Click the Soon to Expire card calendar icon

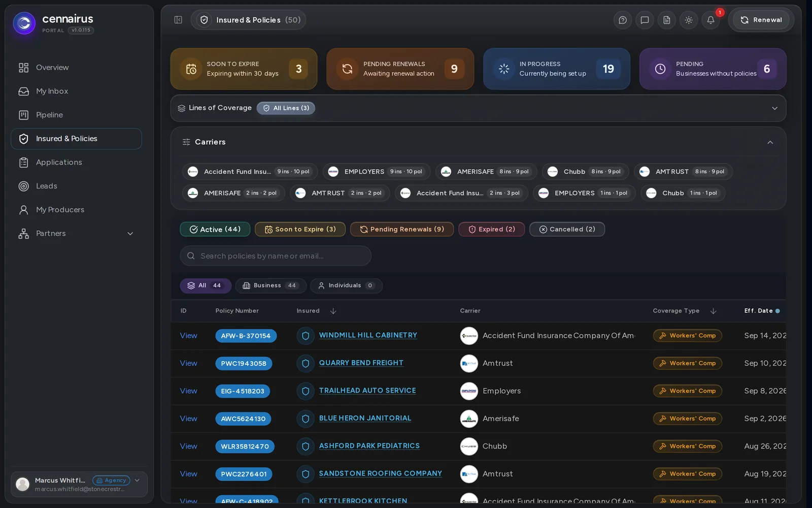click(191, 69)
